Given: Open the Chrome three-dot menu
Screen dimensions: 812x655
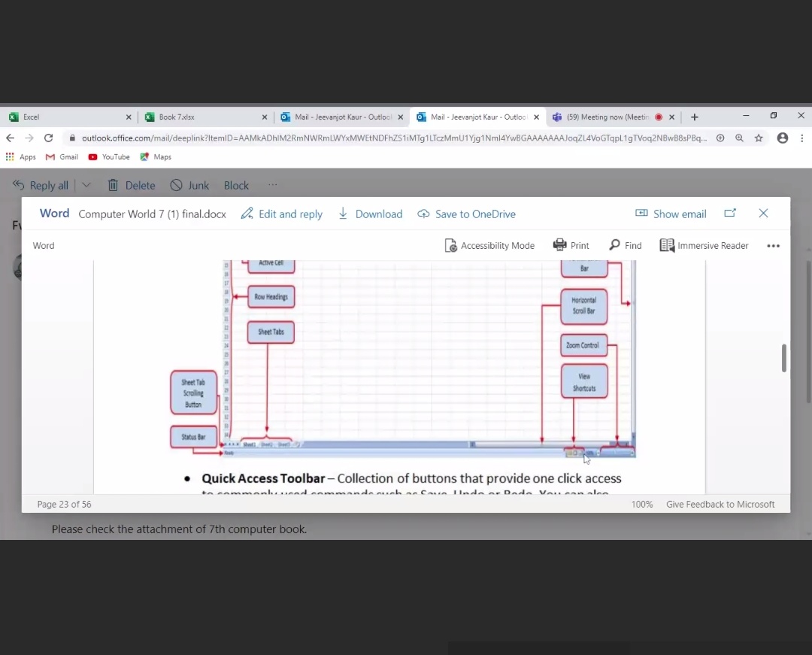Looking at the screenshot, I should (x=801, y=138).
